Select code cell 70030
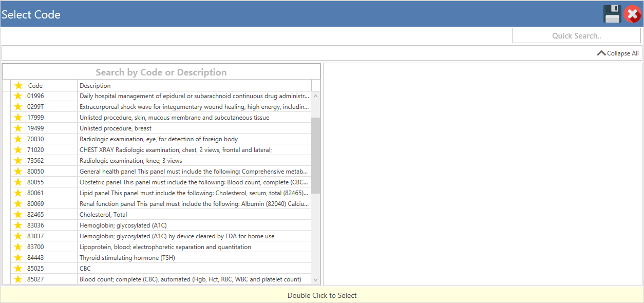This screenshot has height=303, width=644. (x=51, y=139)
